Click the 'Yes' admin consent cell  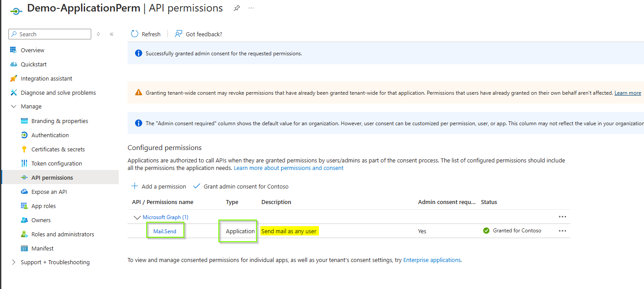[422, 231]
